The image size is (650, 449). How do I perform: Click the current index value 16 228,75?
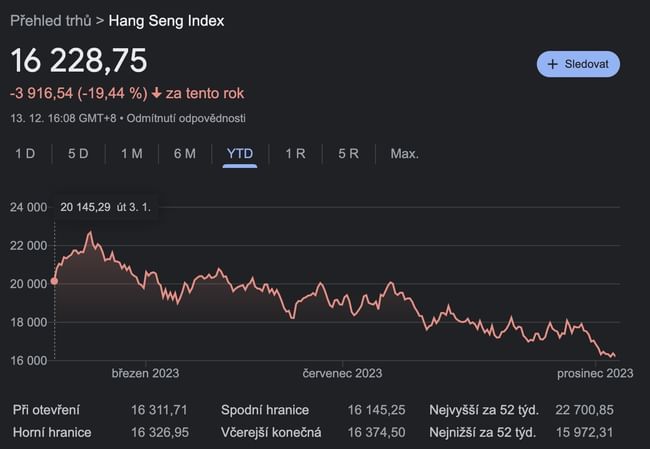pyautogui.click(x=79, y=60)
